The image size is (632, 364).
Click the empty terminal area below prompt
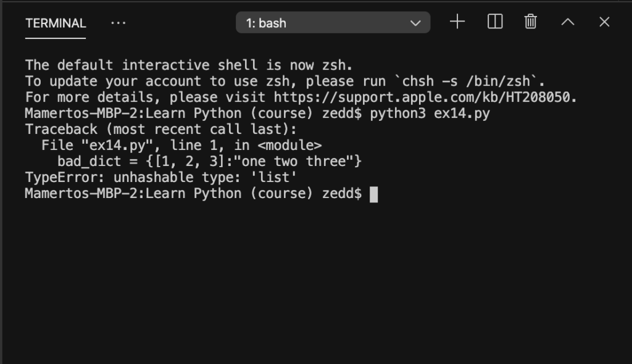coord(316,282)
